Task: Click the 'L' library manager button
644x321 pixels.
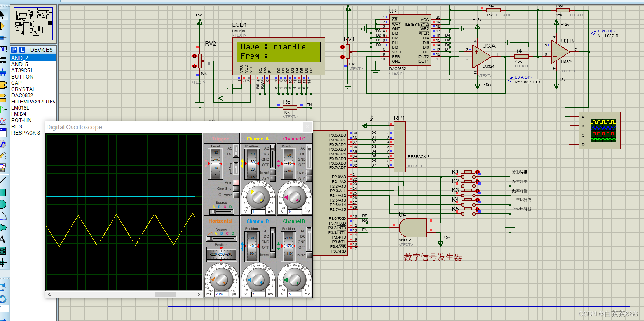Action: click(x=22, y=50)
